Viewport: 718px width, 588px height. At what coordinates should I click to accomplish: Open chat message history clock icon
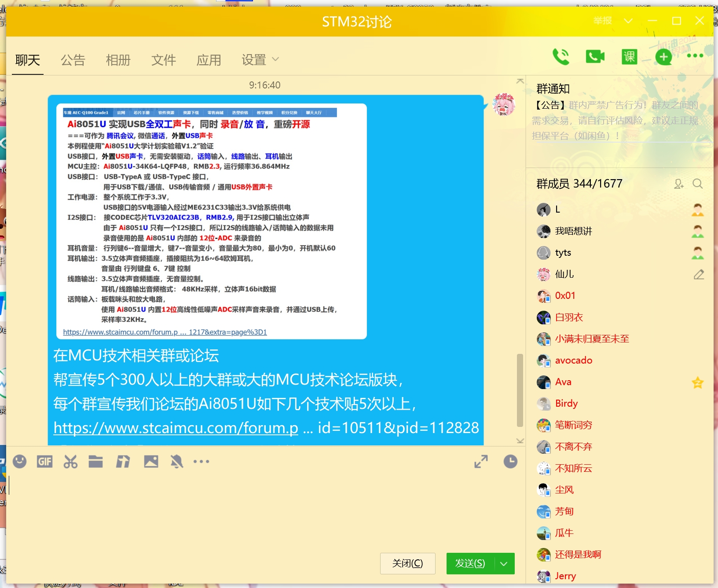pyautogui.click(x=510, y=461)
